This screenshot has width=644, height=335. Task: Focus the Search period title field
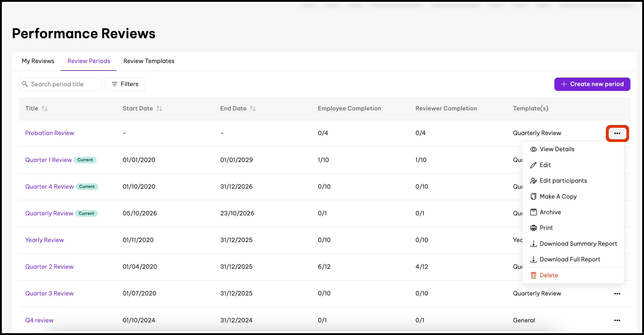point(60,84)
